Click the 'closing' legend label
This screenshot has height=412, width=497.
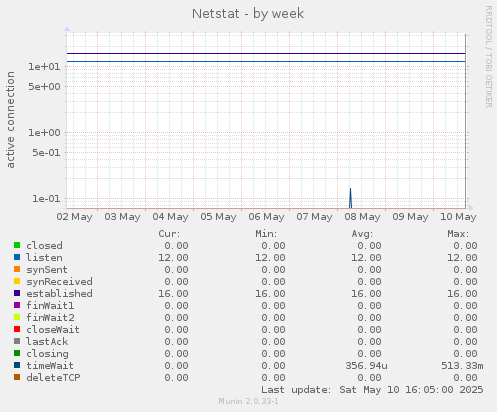[47, 354]
